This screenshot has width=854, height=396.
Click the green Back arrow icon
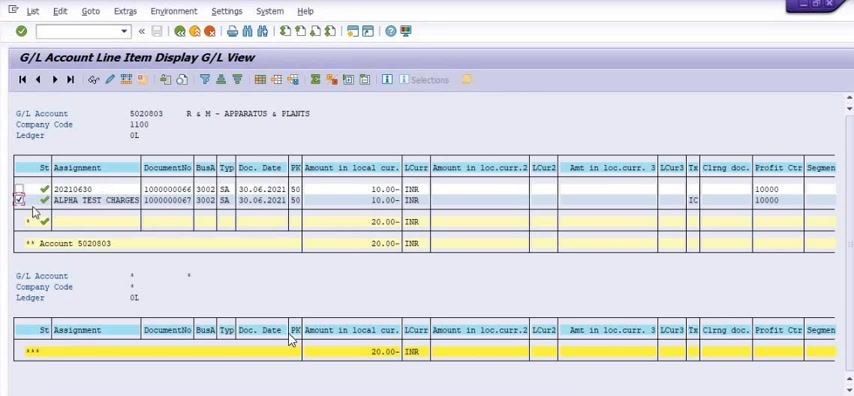[180, 32]
